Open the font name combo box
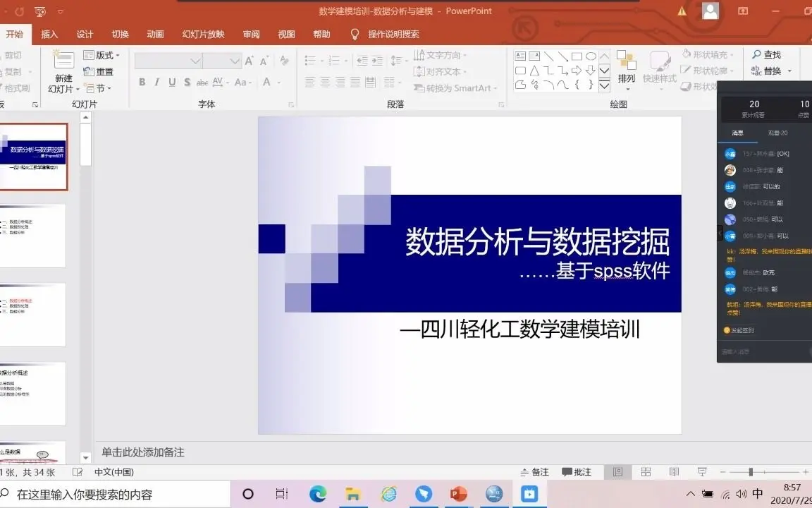This screenshot has width=812, height=508. point(168,61)
